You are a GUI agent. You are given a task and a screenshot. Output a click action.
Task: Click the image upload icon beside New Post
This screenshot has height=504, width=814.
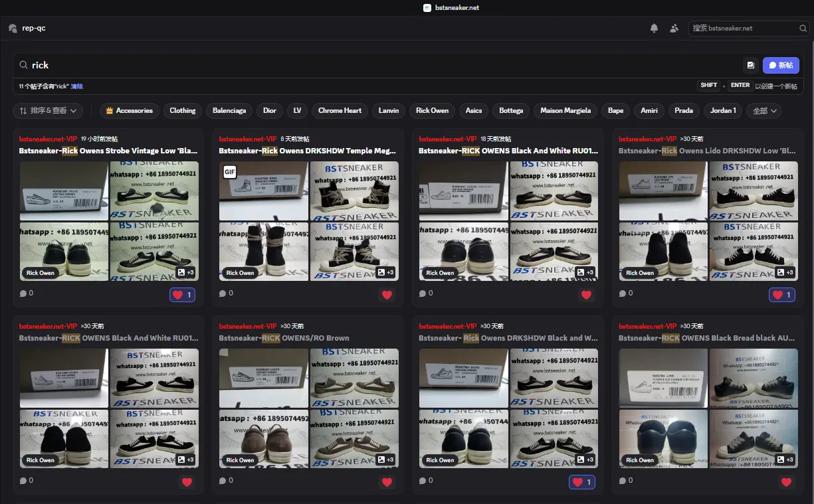coord(751,65)
